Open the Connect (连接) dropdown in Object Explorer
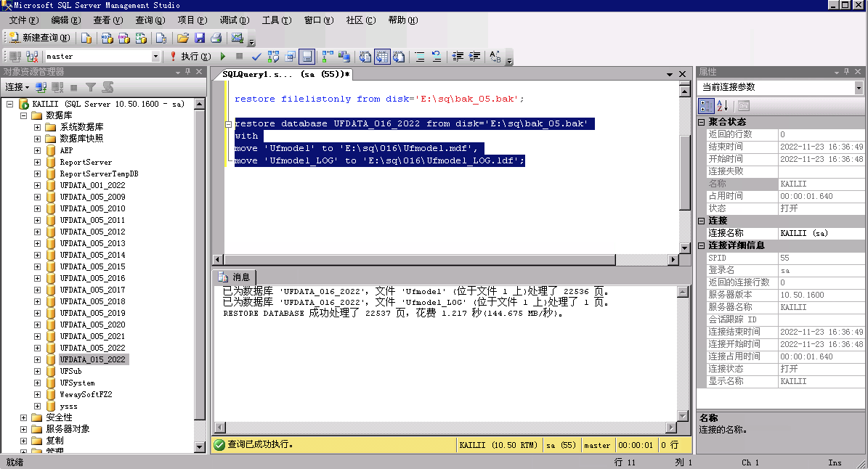Screen dimensions: 868x469 click(x=17, y=87)
